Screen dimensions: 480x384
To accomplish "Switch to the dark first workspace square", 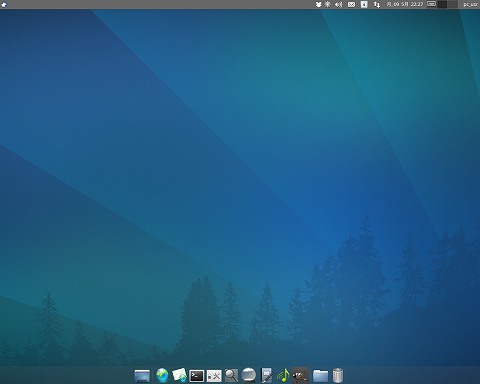I will (442, 4).
